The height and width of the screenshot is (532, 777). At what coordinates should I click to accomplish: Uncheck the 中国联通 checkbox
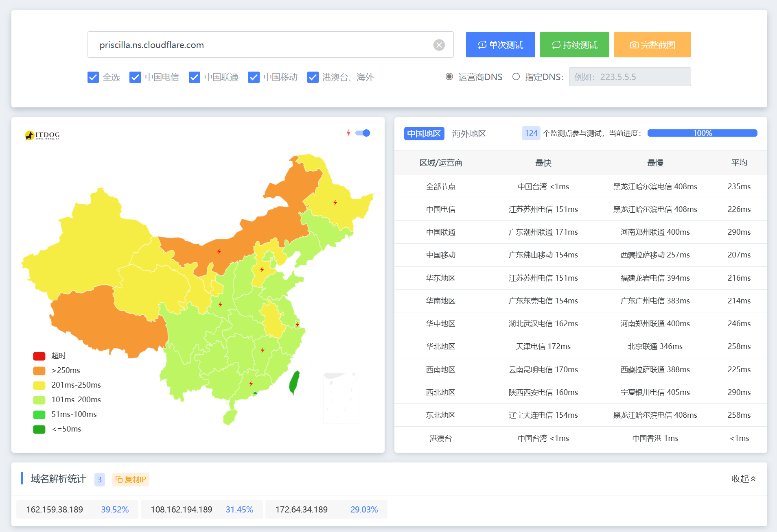click(x=195, y=77)
